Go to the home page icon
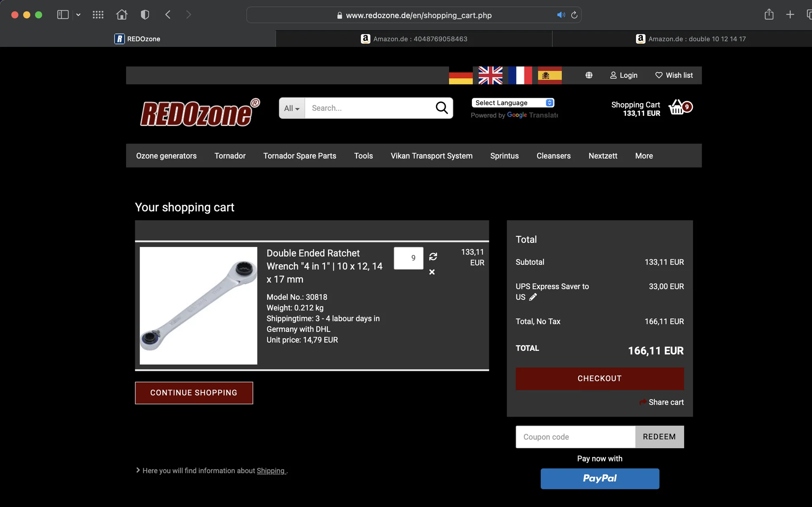The width and height of the screenshot is (812, 507). coord(122,15)
